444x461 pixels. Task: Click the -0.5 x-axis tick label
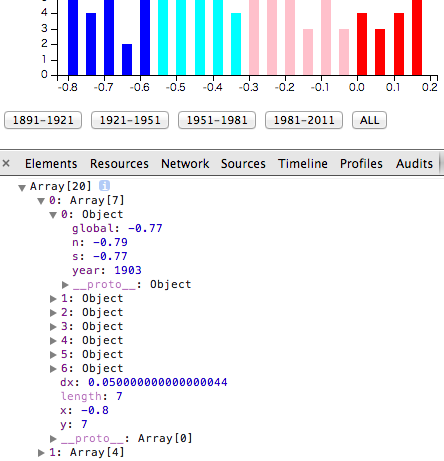coord(176,87)
